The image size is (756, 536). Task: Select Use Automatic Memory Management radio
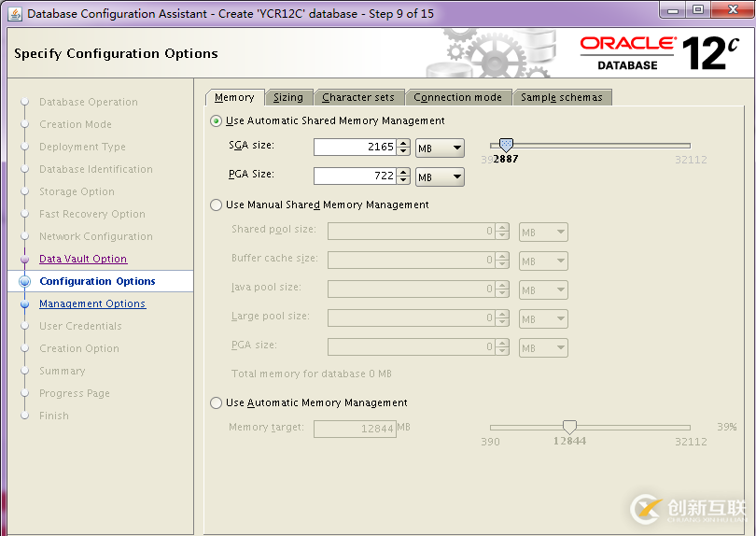pyautogui.click(x=216, y=402)
